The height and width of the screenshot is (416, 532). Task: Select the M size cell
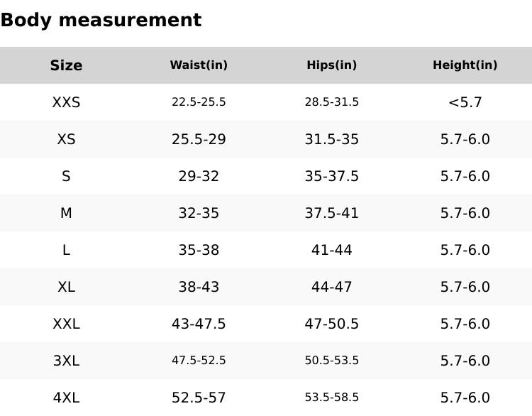pos(66,213)
